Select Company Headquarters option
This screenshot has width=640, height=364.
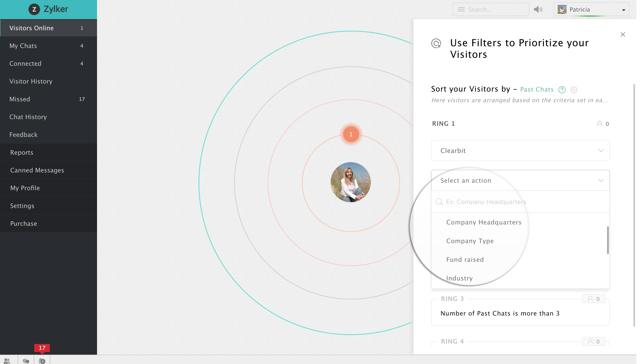[x=484, y=222]
